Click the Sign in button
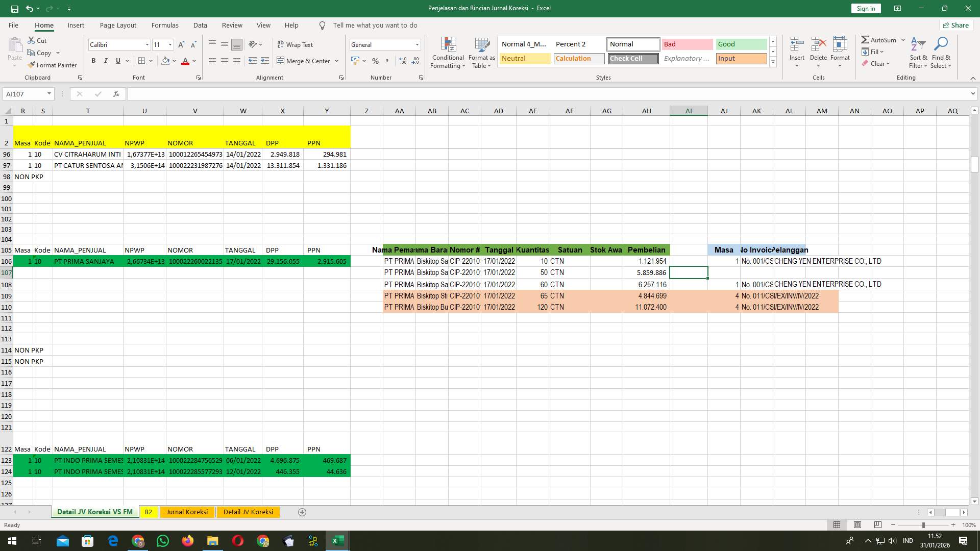 pyautogui.click(x=866, y=8)
